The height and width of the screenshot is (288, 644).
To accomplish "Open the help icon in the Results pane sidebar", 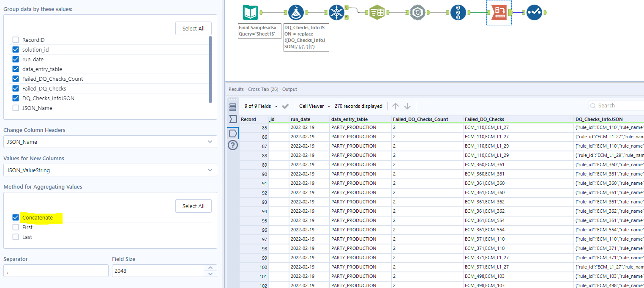I will pos(233,145).
